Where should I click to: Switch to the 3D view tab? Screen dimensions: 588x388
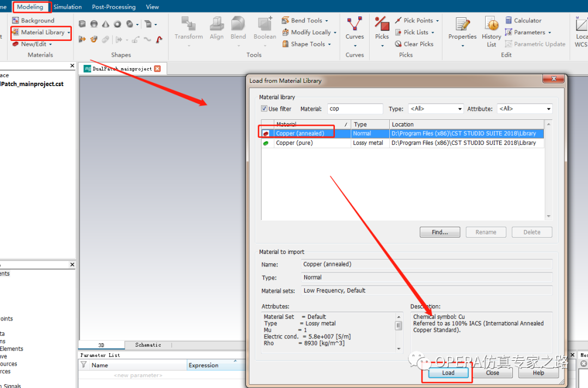pos(101,345)
